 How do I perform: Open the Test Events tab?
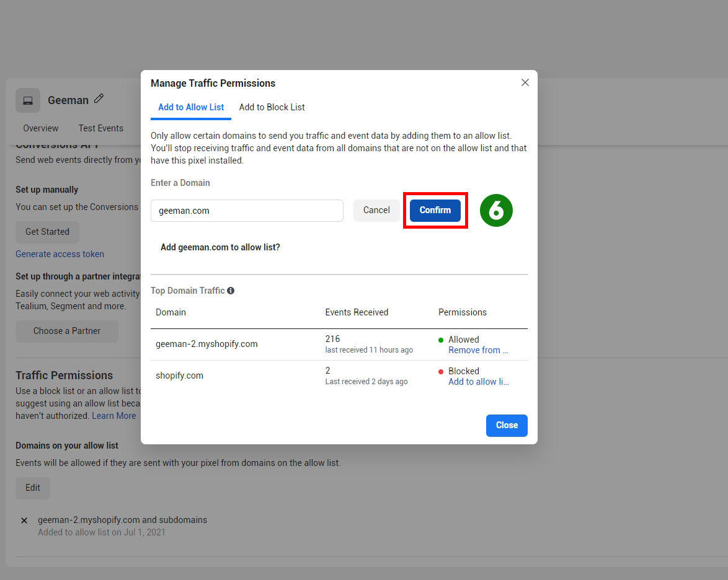click(100, 128)
